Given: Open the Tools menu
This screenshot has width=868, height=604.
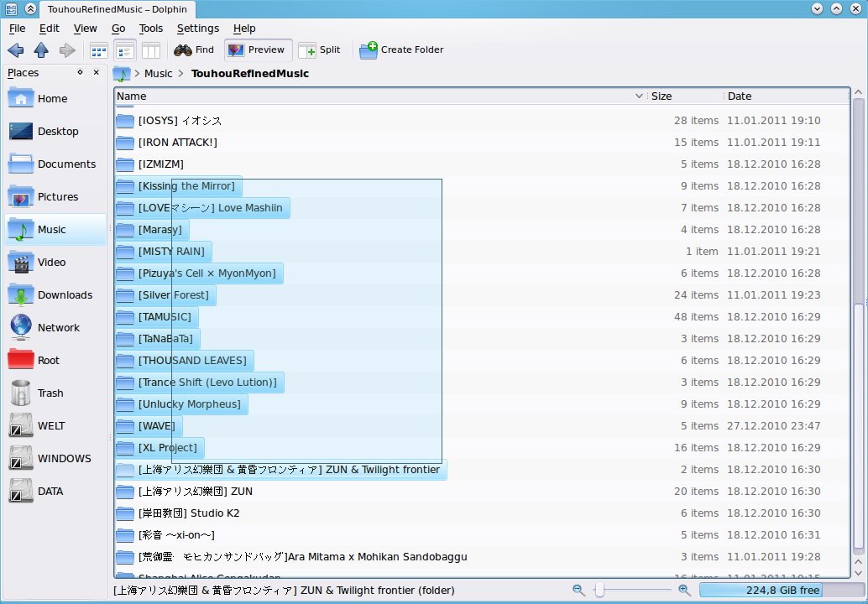Looking at the screenshot, I should point(150,29).
